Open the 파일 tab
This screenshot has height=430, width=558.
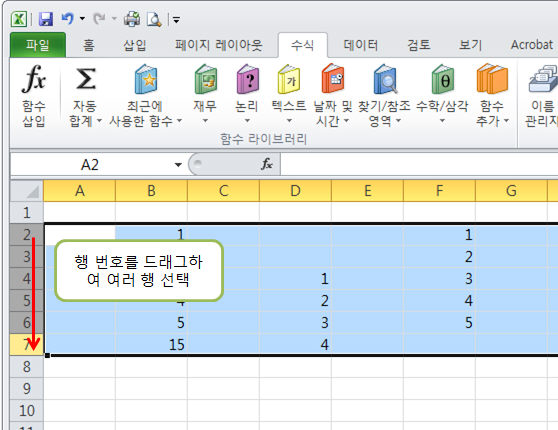(x=38, y=45)
